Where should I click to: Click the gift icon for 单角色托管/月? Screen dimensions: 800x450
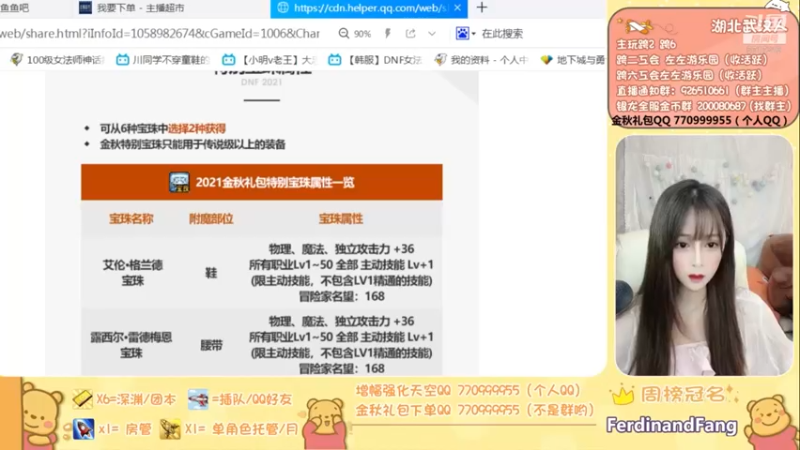pos(170,429)
